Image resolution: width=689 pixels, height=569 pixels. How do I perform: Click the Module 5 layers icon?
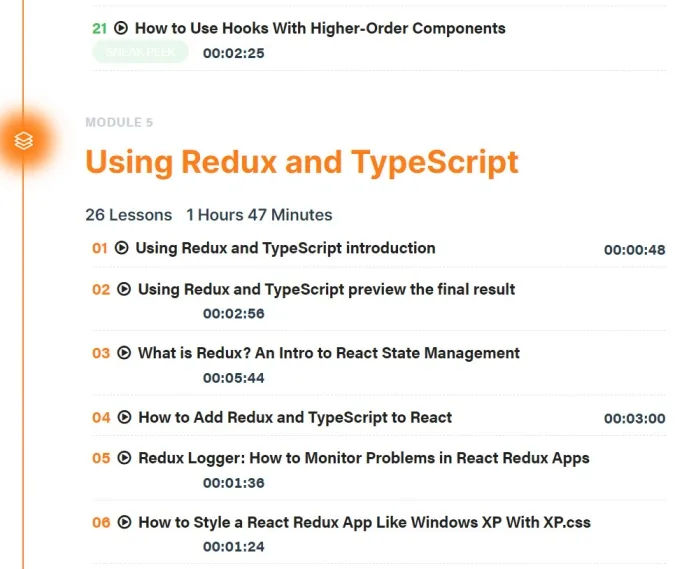[24, 141]
